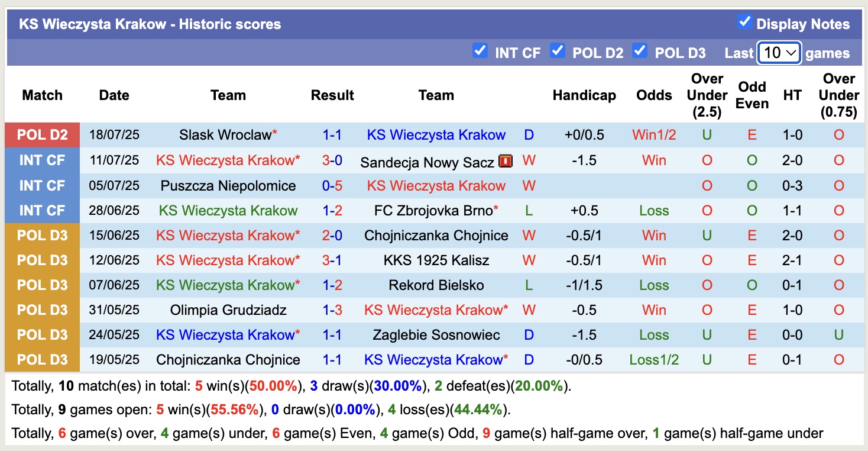Viewport: 868px width, 451px height.
Task: Uncheck the INT CF filter
Action: 481,51
